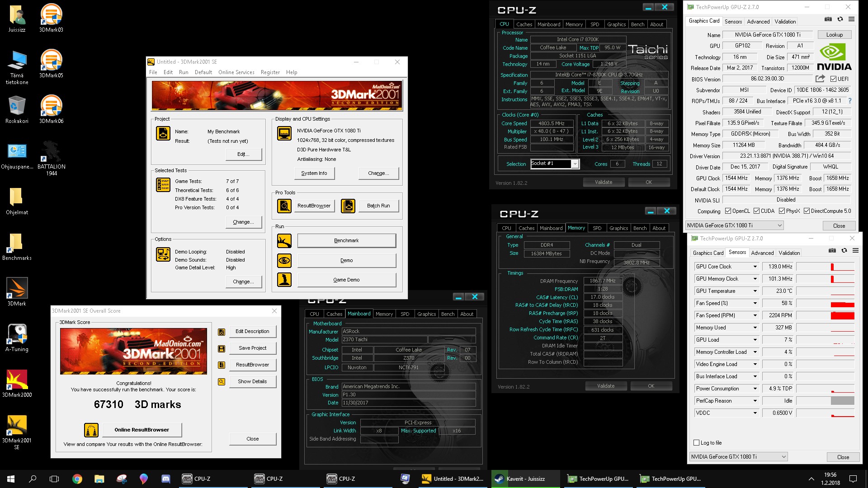This screenshot has height=488, width=868.
Task: Launch the 3DMark2000 desktop shortcut
Action: (17, 383)
